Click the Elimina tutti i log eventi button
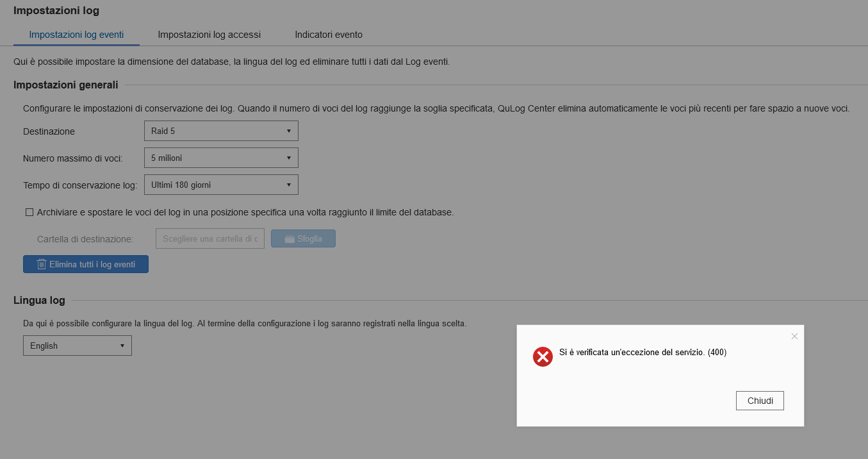Image resolution: width=868 pixels, height=459 pixels. pos(86,264)
